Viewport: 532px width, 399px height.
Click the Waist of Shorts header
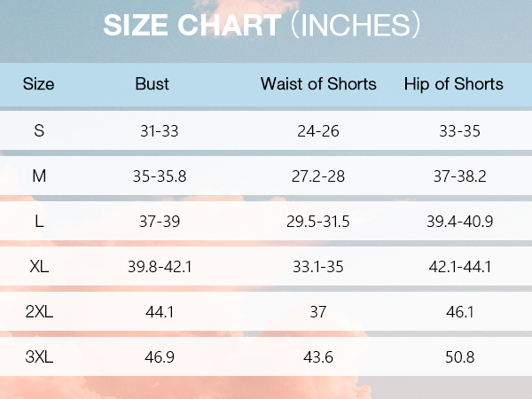[318, 84]
